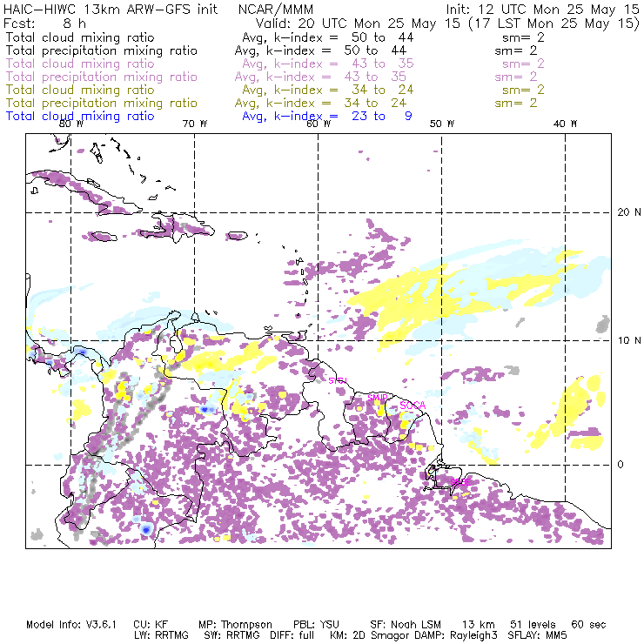Click the 'LW: RRTMG' footer entry
This screenshot has width=644, height=644.
[x=161, y=635]
